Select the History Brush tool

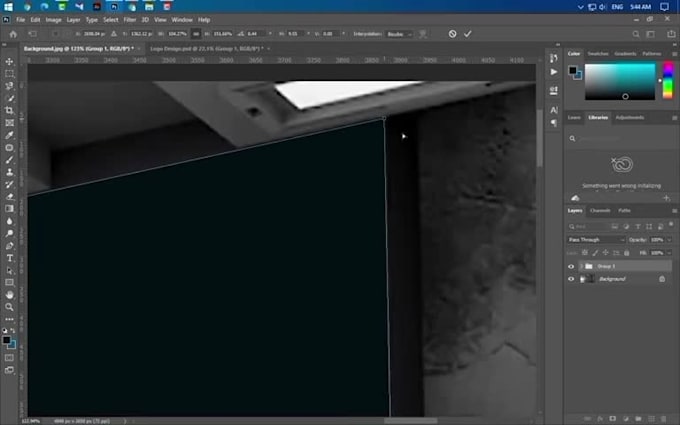(9, 184)
